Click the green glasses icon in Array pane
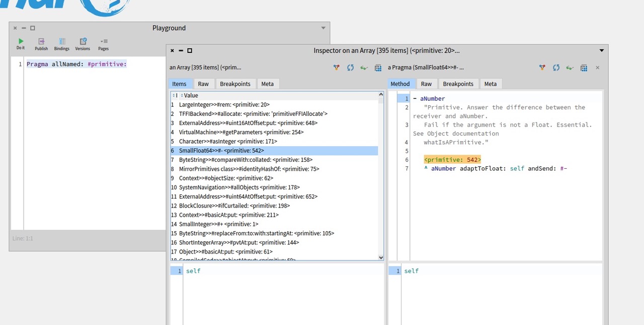The height and width of the screenshot is (325, 644). tap(364, 68)
